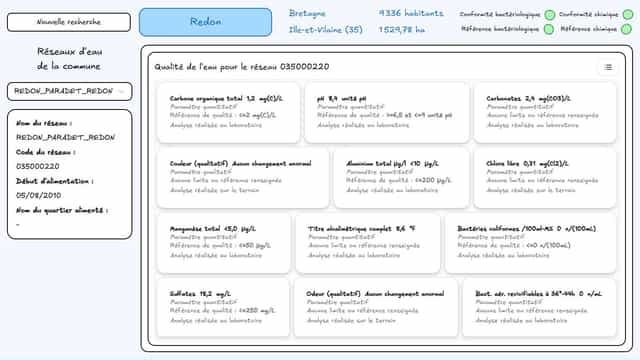Click the Référence bactériologique green indicator
The height and width of the screenshot is (360, 640).
[549, 29]
